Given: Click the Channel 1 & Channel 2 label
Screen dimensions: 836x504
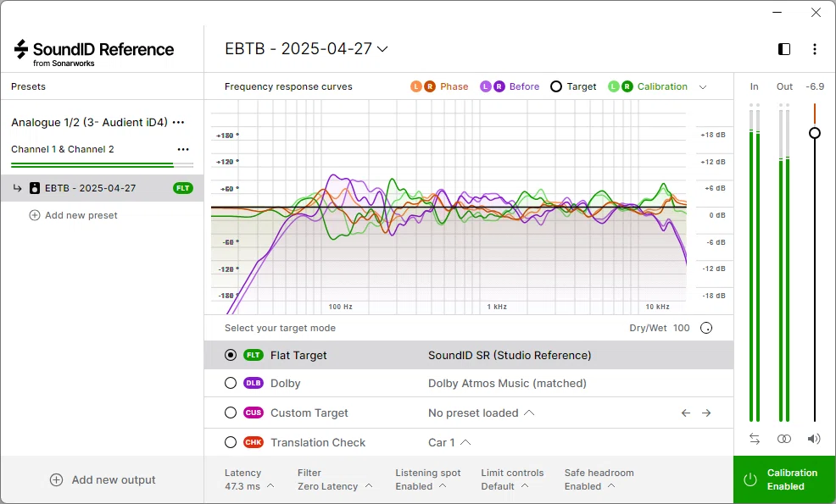Looking at the screenshot, I should [x=63, y=149].
